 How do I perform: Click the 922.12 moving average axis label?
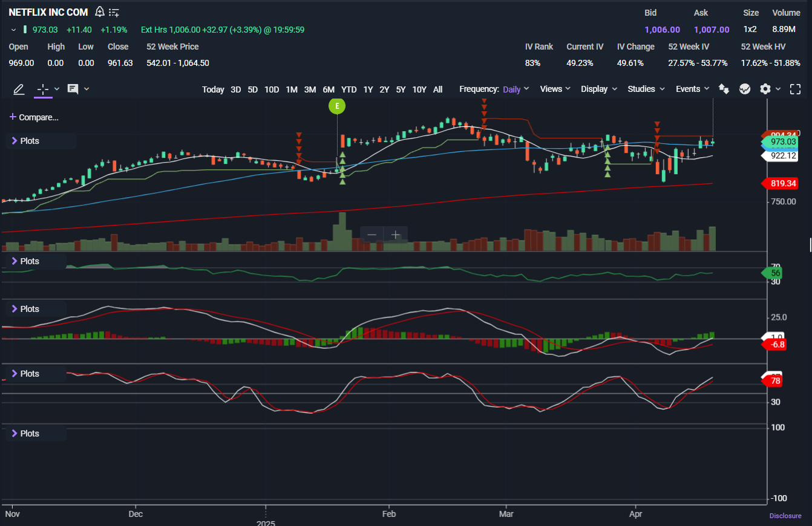[779, 155]
